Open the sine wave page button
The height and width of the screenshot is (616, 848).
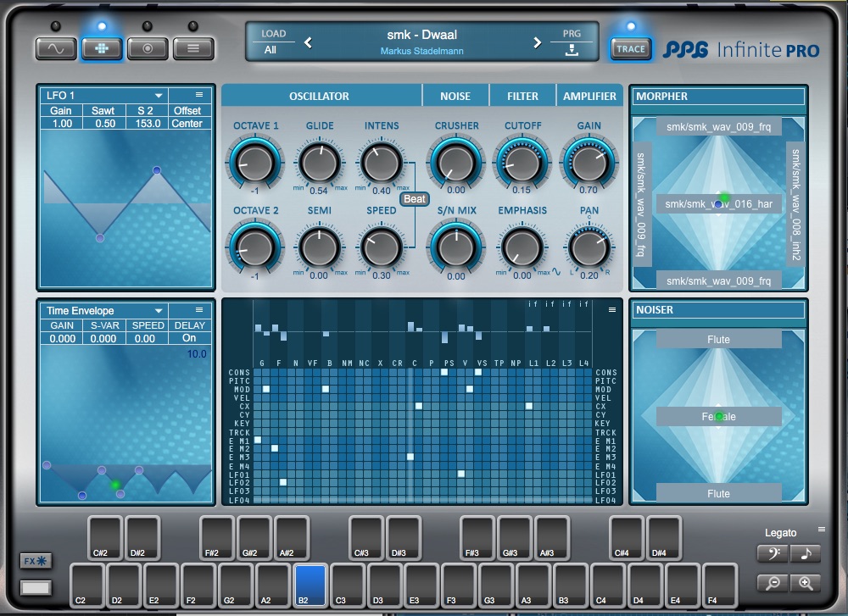coord(56,48)
